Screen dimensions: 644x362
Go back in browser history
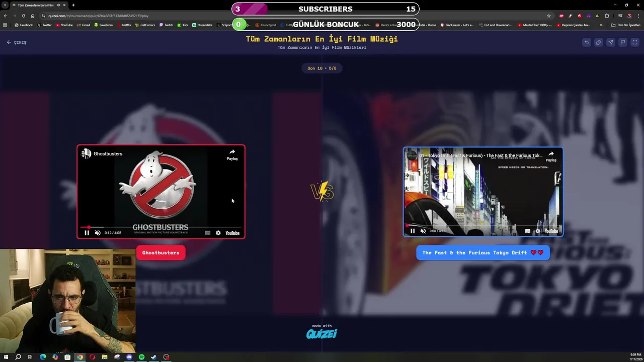click(x=6, y=16)
